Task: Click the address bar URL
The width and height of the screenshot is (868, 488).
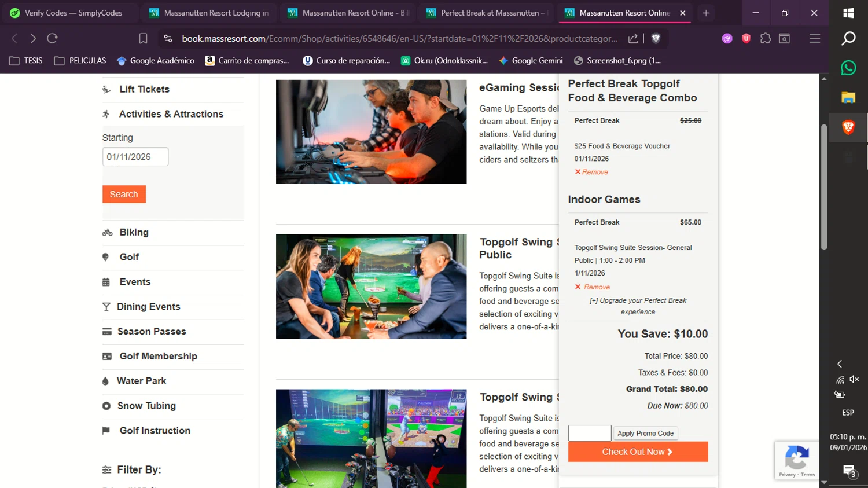Action: point(399,38)
